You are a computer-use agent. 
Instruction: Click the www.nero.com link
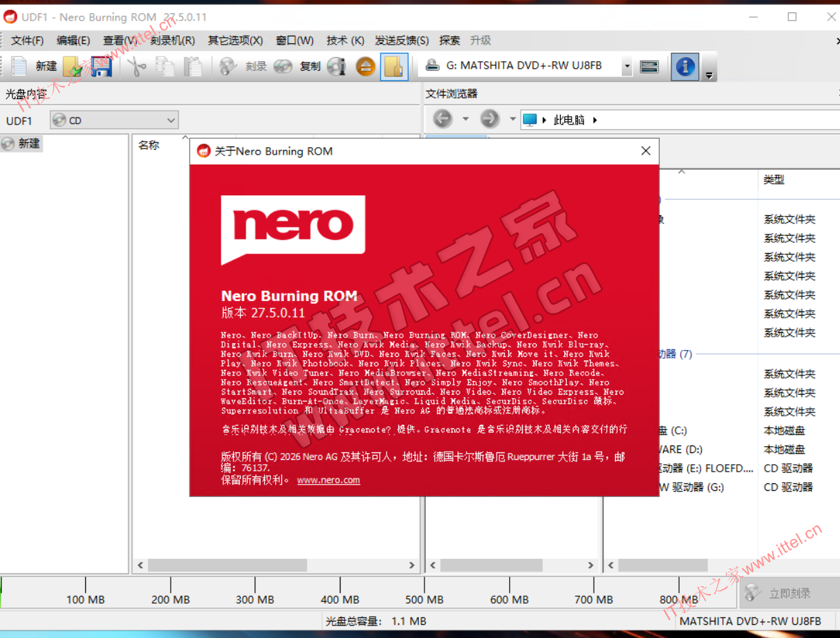coord(328,480)
